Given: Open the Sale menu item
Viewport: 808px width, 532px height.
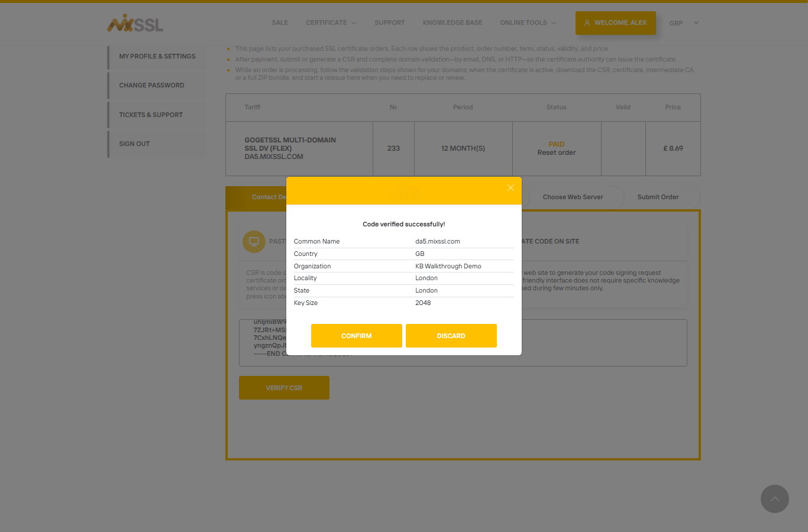Looking at the screenshot, I should click(x=280, y=23).
